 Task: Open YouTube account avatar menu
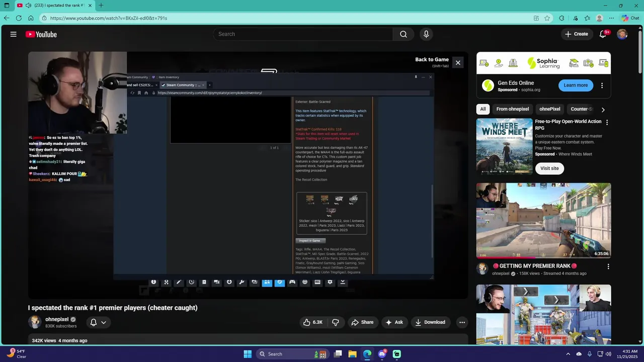[x=622, y=34]
